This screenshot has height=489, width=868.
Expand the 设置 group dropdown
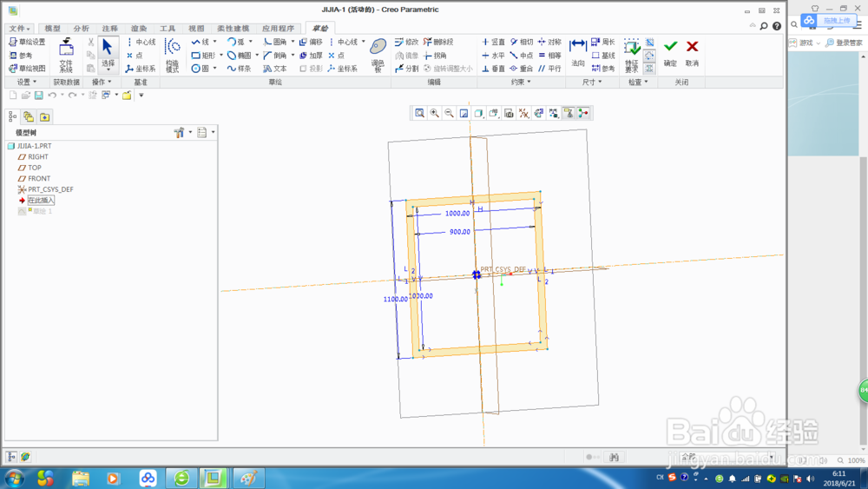tap(27, 82)
